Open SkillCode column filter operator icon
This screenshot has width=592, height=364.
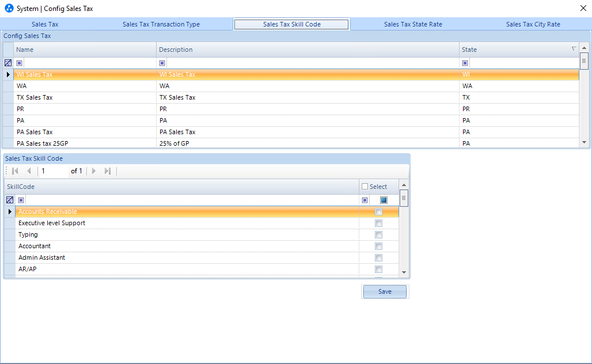click(x=21, y=200)
